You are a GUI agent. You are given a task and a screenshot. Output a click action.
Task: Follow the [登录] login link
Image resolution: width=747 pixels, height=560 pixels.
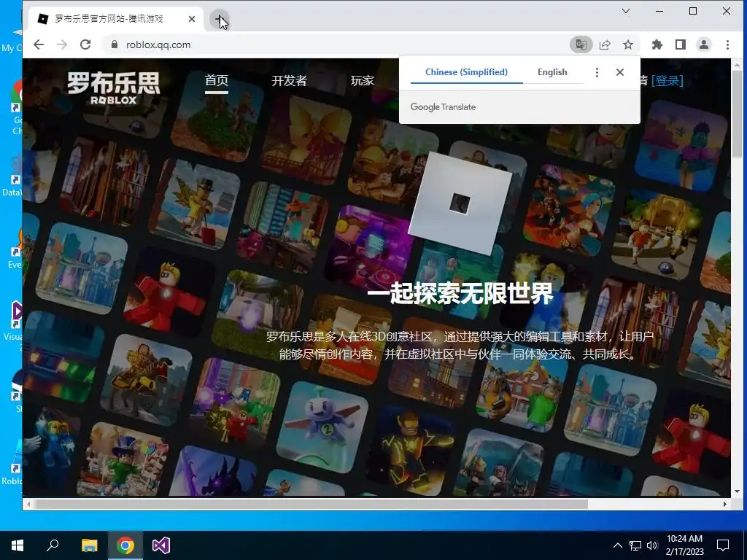click(667, 80)
